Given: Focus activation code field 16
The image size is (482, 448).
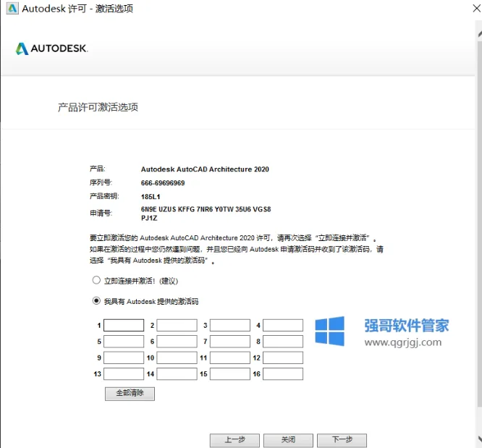Looking at the screenshot, I should pyautogui.click(x=283, y=374).
